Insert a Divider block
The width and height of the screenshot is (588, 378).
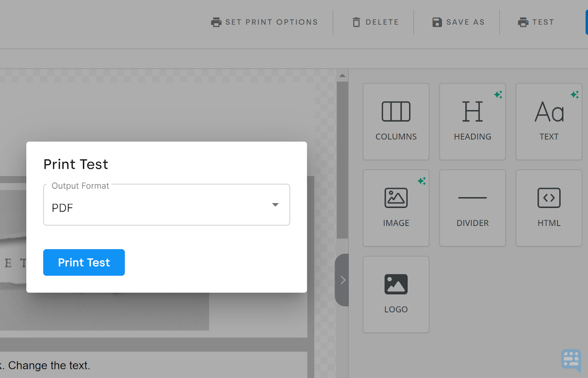(472, 208)
